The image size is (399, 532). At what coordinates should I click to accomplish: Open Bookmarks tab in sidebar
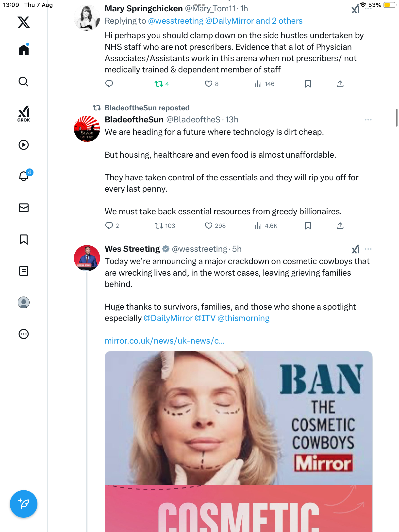pos(24,239)
